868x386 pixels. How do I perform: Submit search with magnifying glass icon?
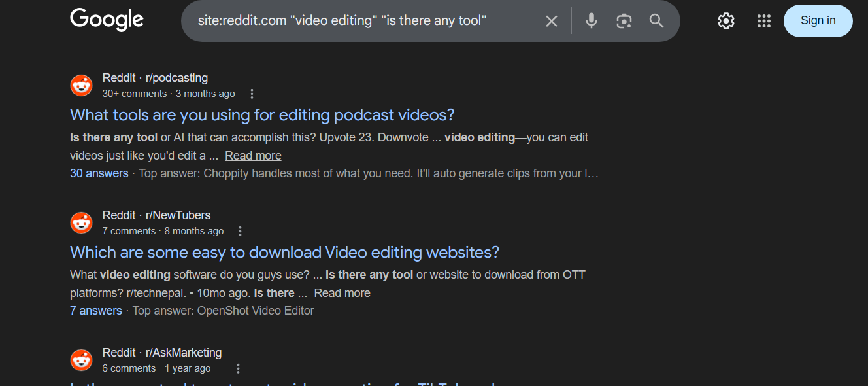tap(657, 21)
